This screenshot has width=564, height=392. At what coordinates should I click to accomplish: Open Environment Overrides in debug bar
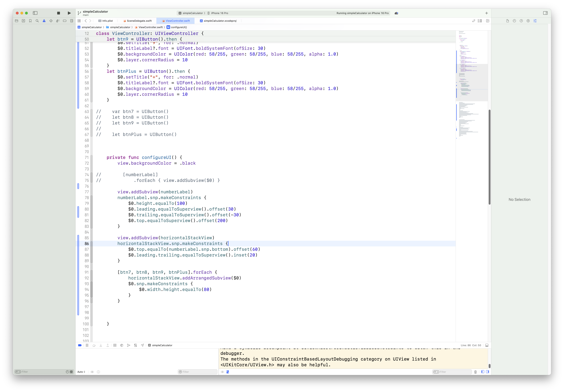(x=135, y=345)
